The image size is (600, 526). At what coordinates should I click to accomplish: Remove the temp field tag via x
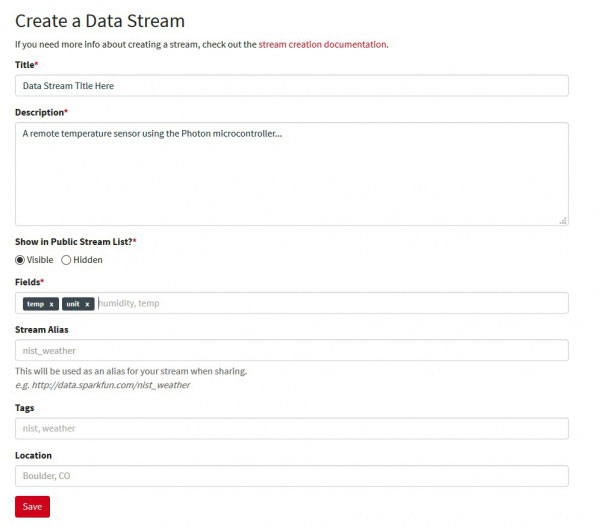click(x=51, y=304)
